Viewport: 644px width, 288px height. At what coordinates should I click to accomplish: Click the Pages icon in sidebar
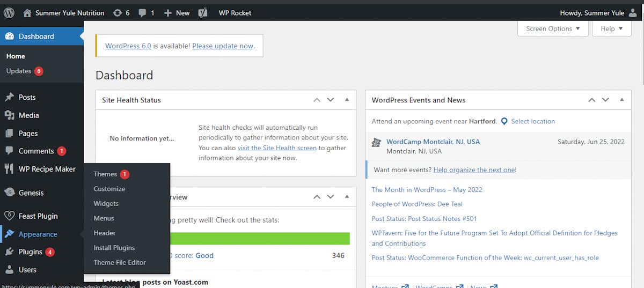click(x=9, y=133)
